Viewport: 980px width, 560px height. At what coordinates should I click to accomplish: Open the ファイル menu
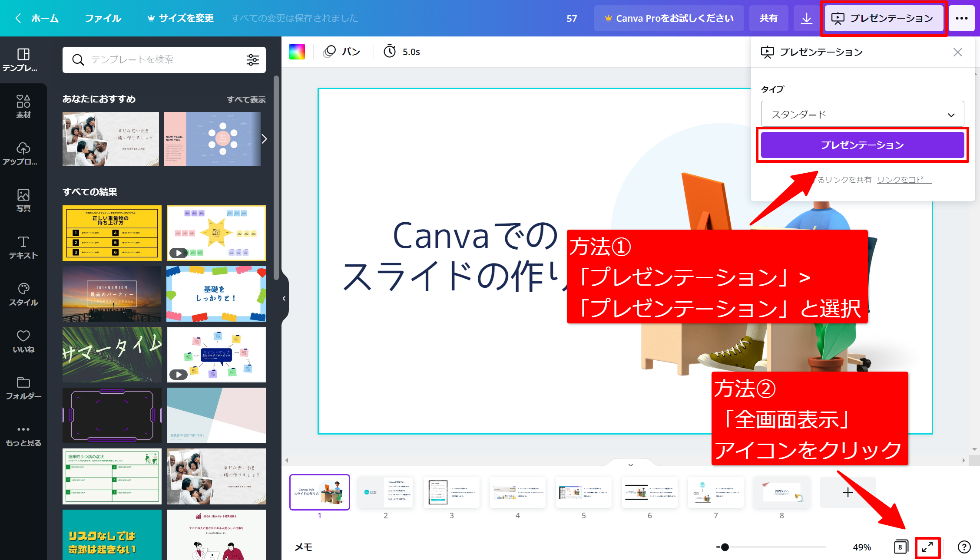pos(103,18)
